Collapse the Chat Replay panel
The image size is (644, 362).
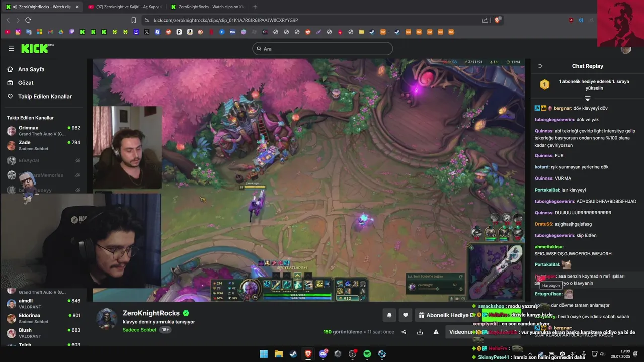click(x=541, y=66)
